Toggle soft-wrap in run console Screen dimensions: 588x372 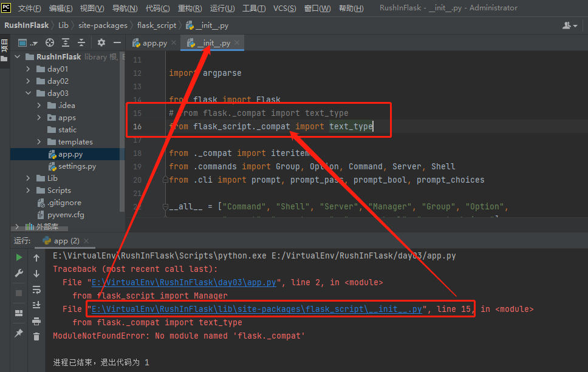click(x=36, y=289)
